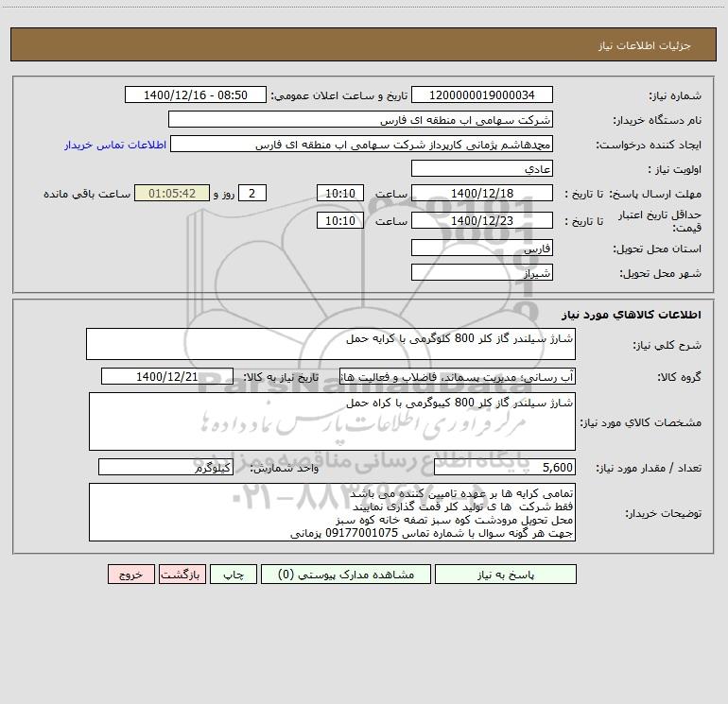Click section heading اطلاعات کالاهای مورد نیاز
The height and width of the screenshot is (704, 728).
pos(632,315)
